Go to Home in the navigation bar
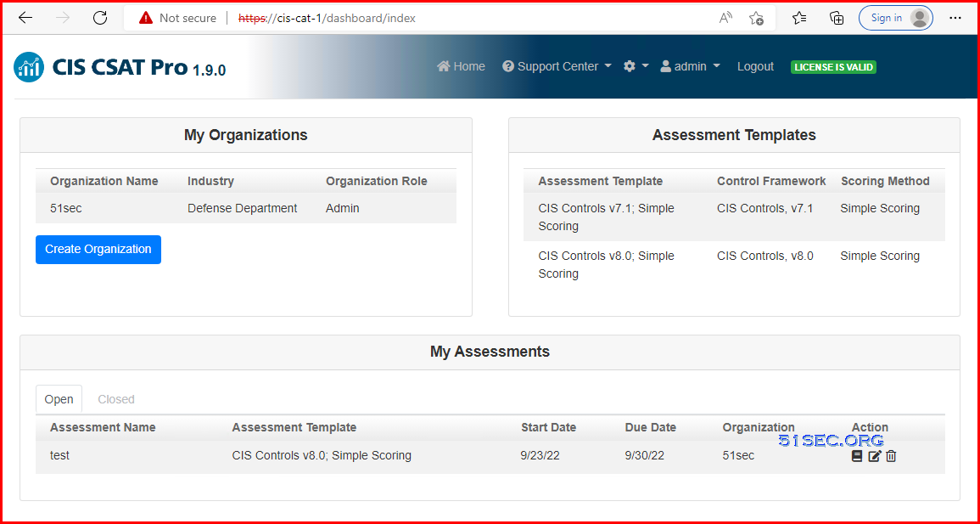This screenshot has height=524, width=980. pyautogui.click(x=462, y=66)
